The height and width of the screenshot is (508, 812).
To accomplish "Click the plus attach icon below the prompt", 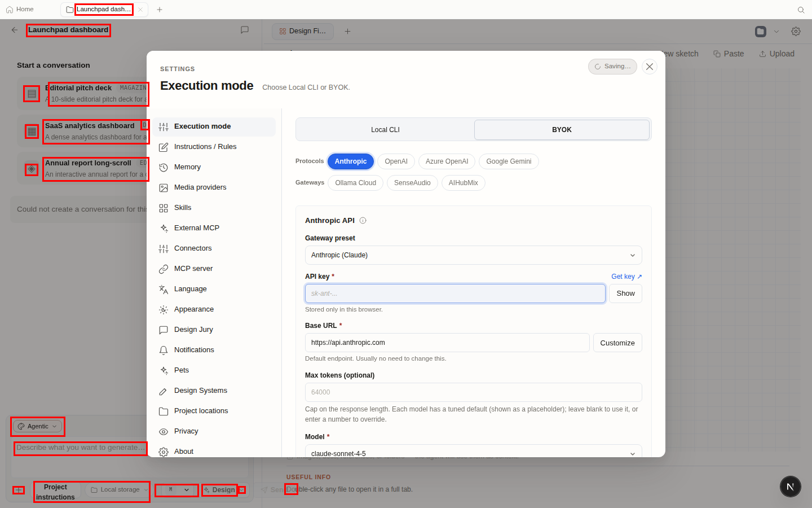I will coord(19,490).
